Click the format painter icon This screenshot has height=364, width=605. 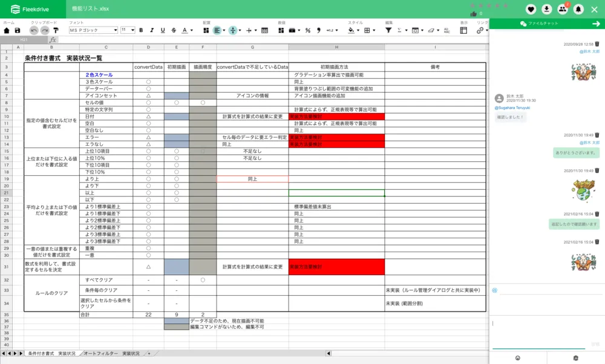[x=56, y=30]
